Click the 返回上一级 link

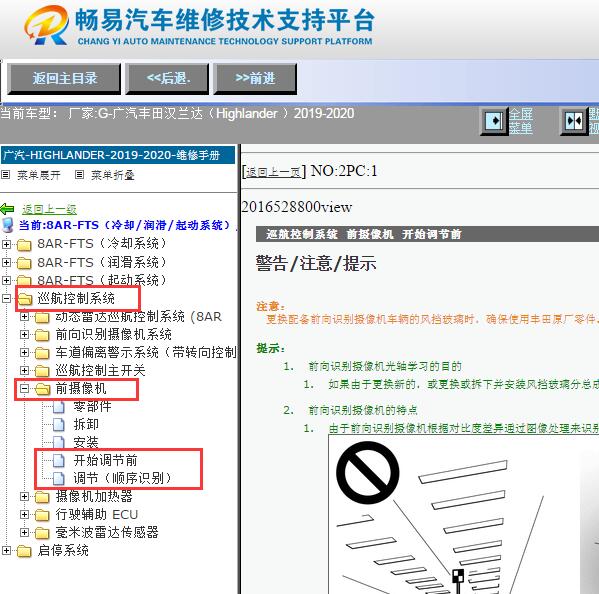[49, 209]
